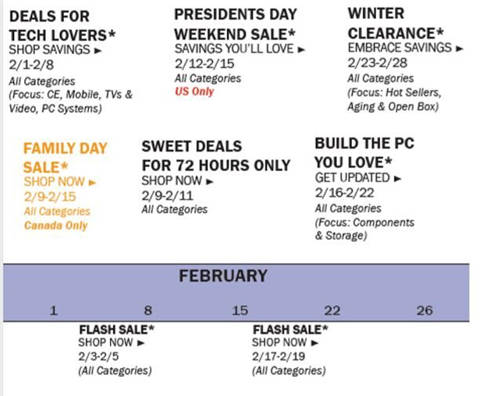
Task: Open Build the PC You Love heading
Action: [x=364, y=153]
